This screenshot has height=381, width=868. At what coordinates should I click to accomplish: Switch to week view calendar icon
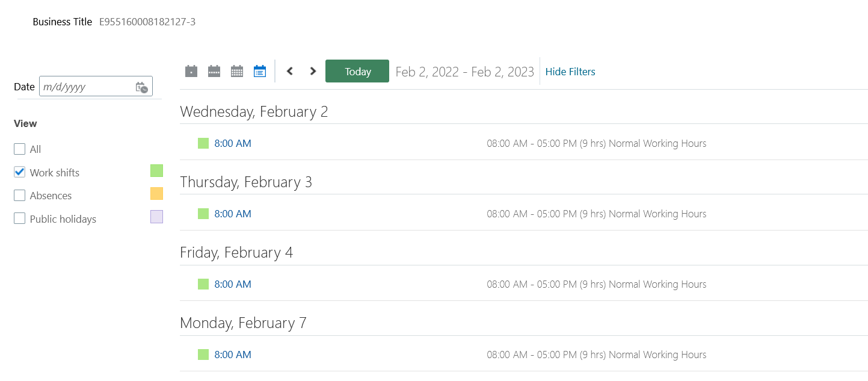point(214,72)
